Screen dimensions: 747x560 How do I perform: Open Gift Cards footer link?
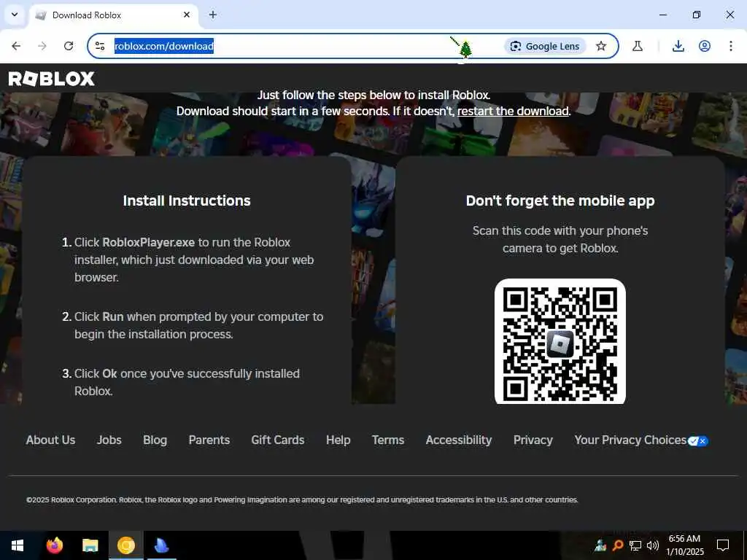[x=278, y=440]
